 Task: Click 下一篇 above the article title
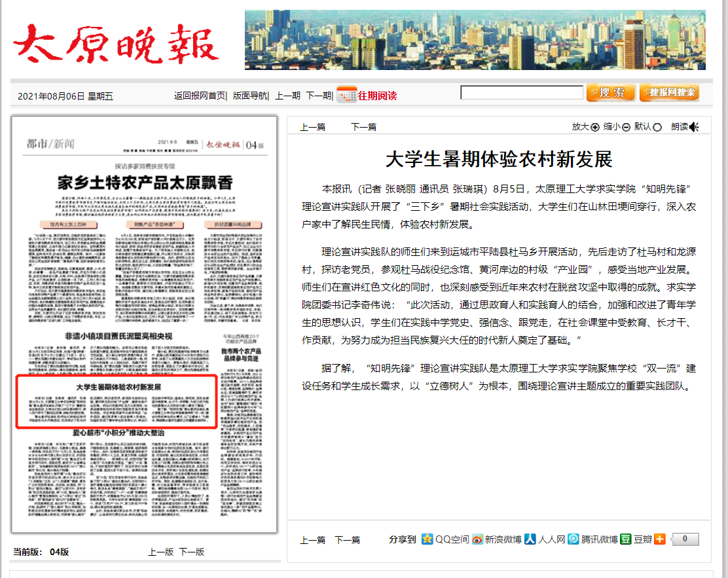click(x=363, y=127)
